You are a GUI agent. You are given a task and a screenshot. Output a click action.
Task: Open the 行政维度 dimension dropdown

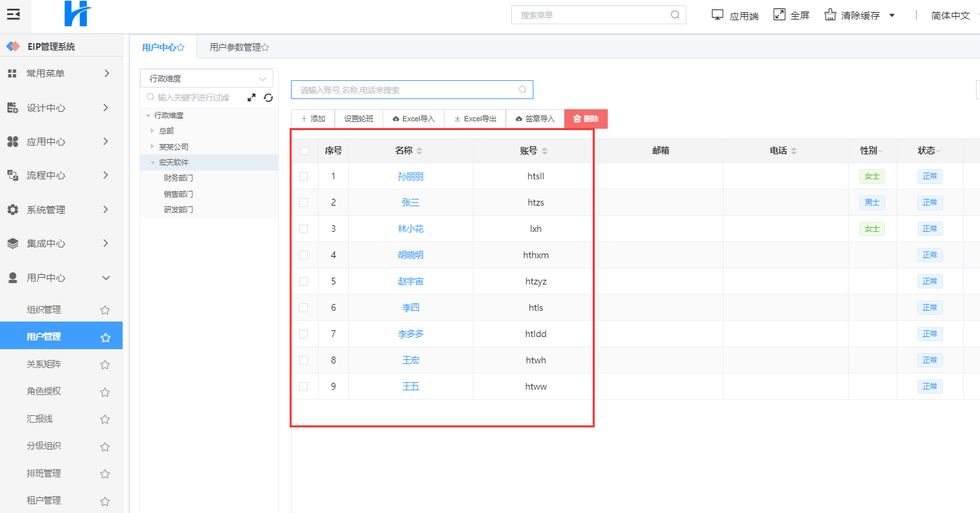(x=206, y=79)
